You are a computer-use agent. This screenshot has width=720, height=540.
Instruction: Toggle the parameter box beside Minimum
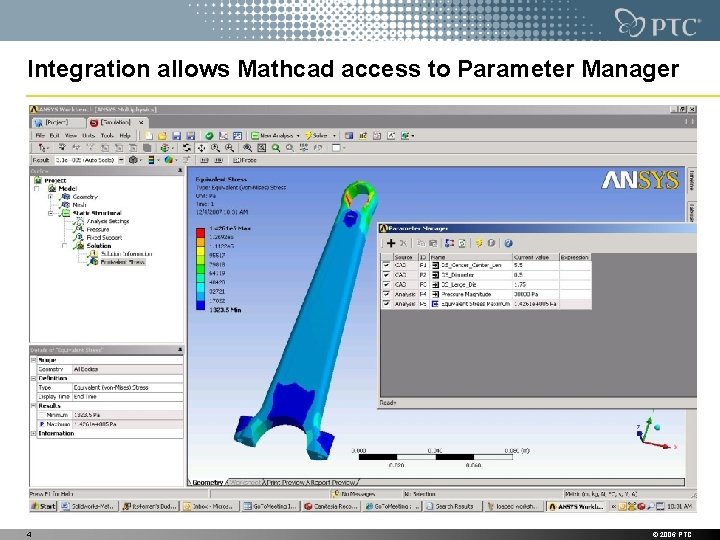pos(42,415)
